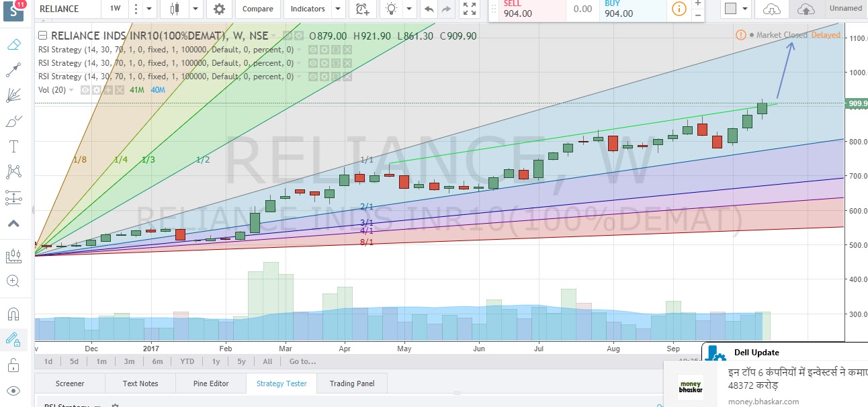The width and height of the screenshot is (868, 407).
Task: Open the chart style dropdown next to candles icon
Action: [x=194, y=9]
